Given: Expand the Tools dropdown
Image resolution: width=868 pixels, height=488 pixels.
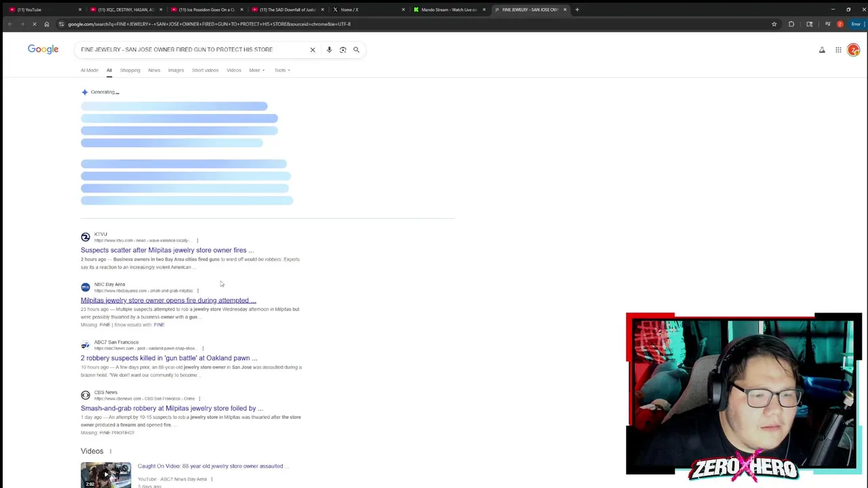Looking at the screenshot, I should pyautogui.click(x=282, y=70).
